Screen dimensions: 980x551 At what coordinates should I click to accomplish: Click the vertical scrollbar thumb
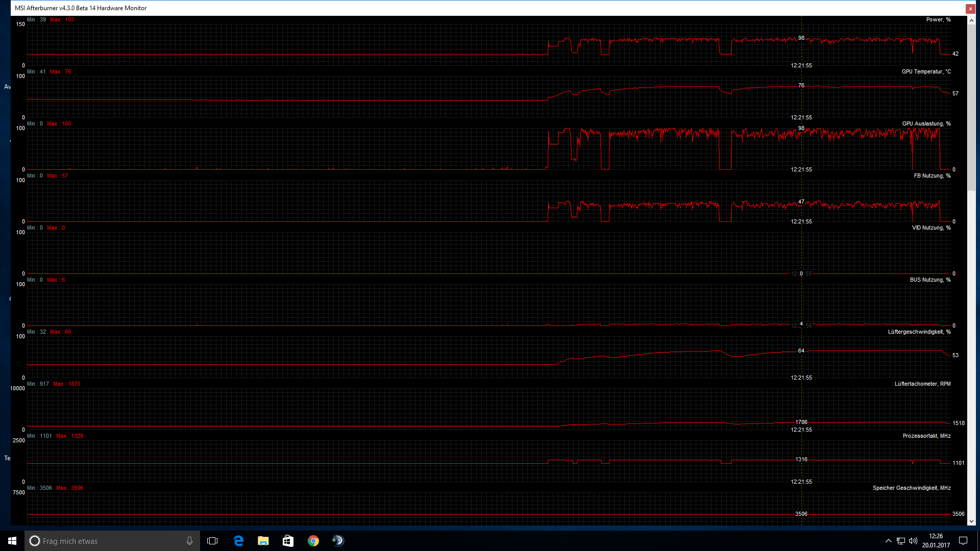tap(971, 108)
